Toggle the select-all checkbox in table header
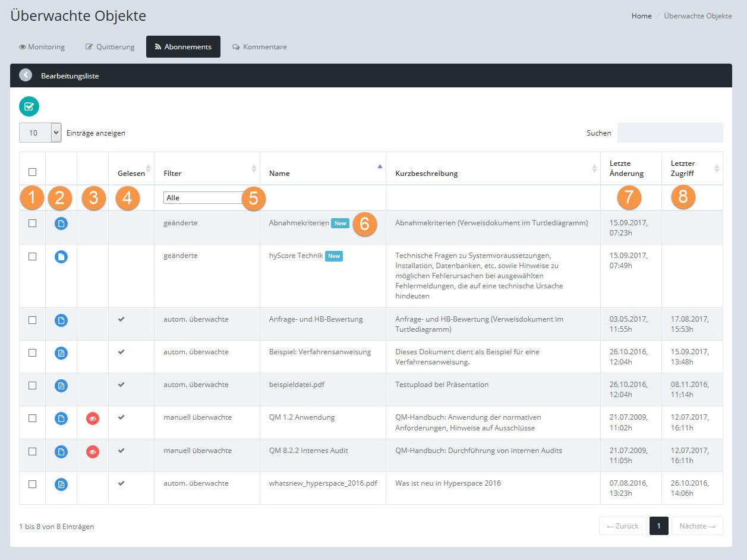 [33, 172]
